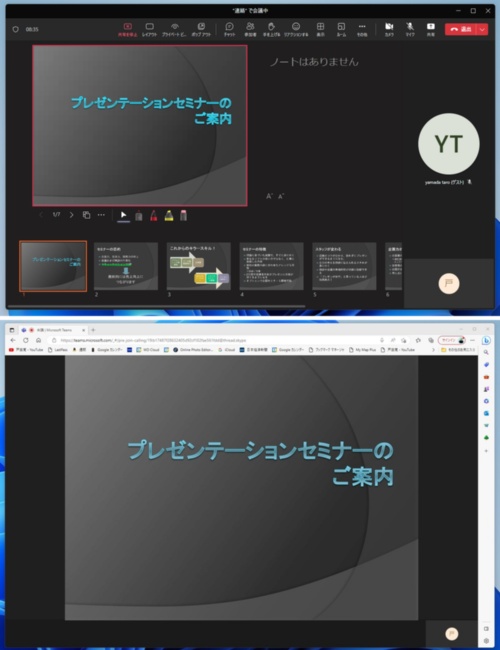Image resolution: width=500 pixels, height=650 pixels.
Task: Go to the browser home page
Action: [x=39, y=340]
